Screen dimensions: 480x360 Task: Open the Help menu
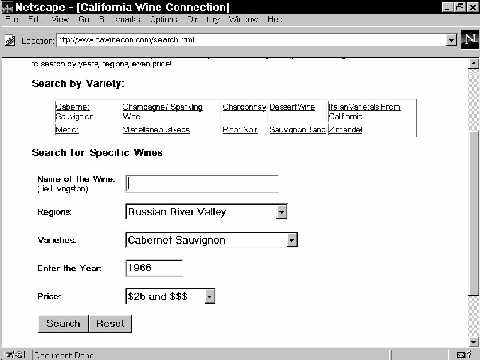[275, 19]
